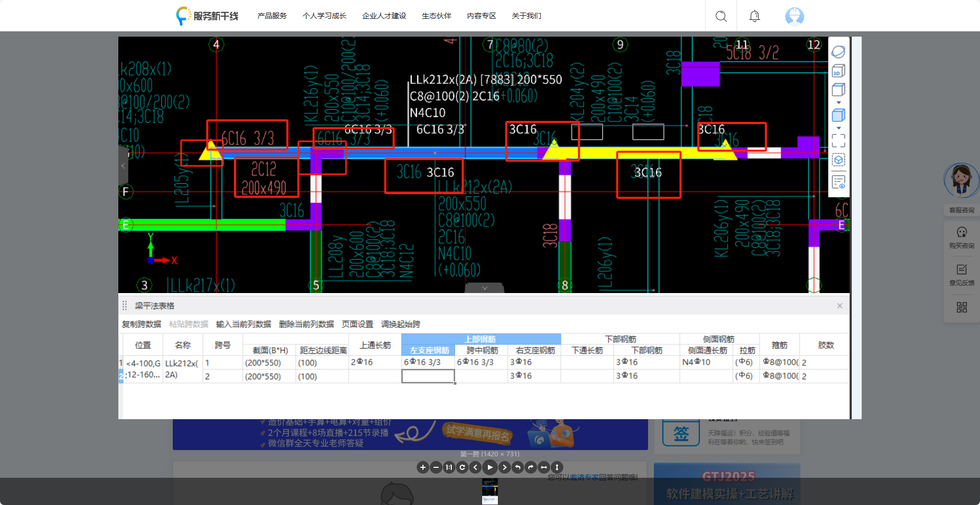Open the 内容专区 menu
This screenshot has width=980, height=505.
pos(482,16)
